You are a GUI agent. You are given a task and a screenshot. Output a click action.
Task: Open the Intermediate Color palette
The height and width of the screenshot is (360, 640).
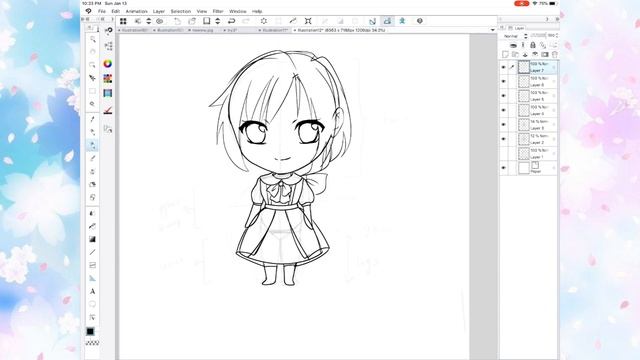(x=108, y=93)
